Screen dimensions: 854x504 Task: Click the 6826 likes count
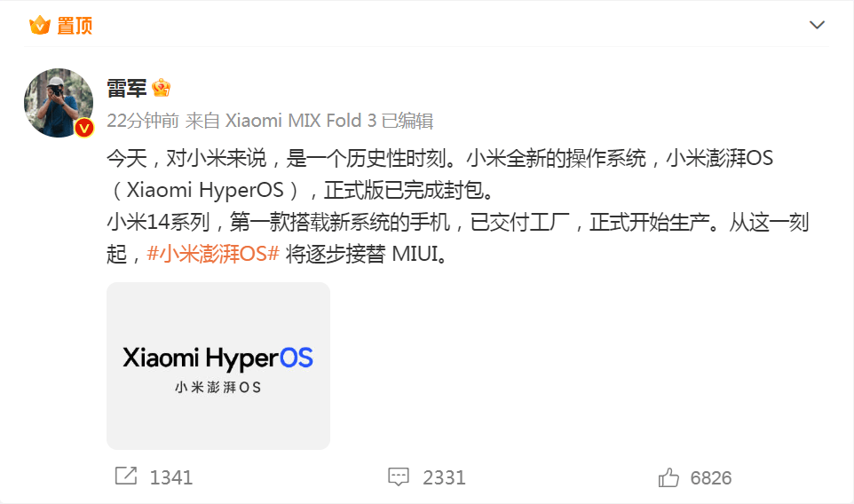[x=711, y=477]
